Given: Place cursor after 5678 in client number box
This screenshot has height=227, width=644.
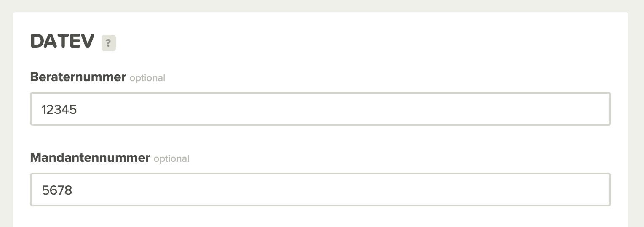Looking at the screenshot, I should [74, 190].
